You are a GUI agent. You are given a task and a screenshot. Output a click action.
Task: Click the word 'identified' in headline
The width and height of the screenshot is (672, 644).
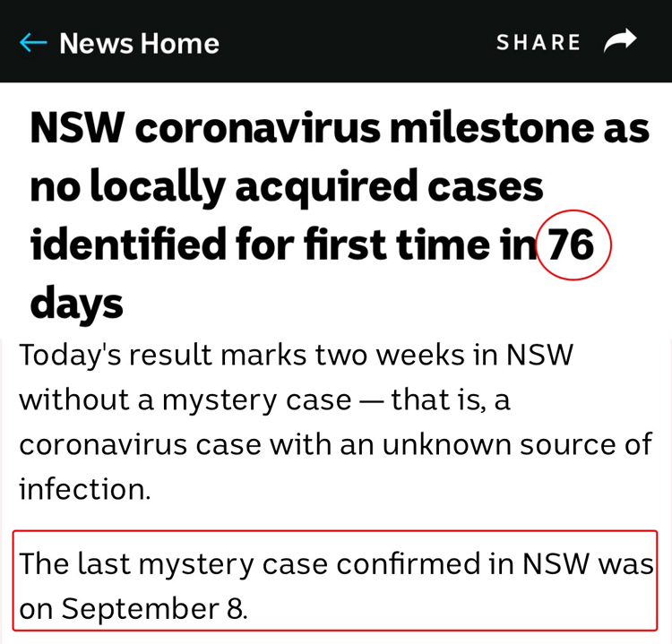(x=128, y=245)
